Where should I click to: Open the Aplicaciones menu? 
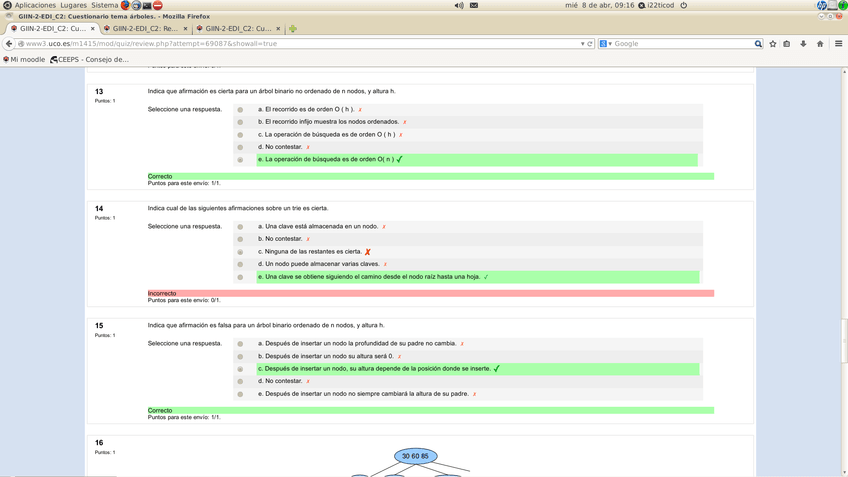[35, 5]
